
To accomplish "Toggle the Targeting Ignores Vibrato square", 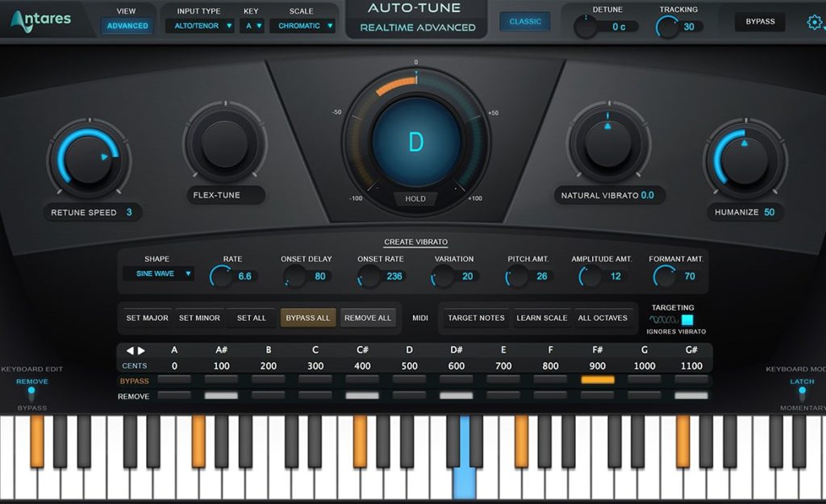I will [x=687, y=319].
